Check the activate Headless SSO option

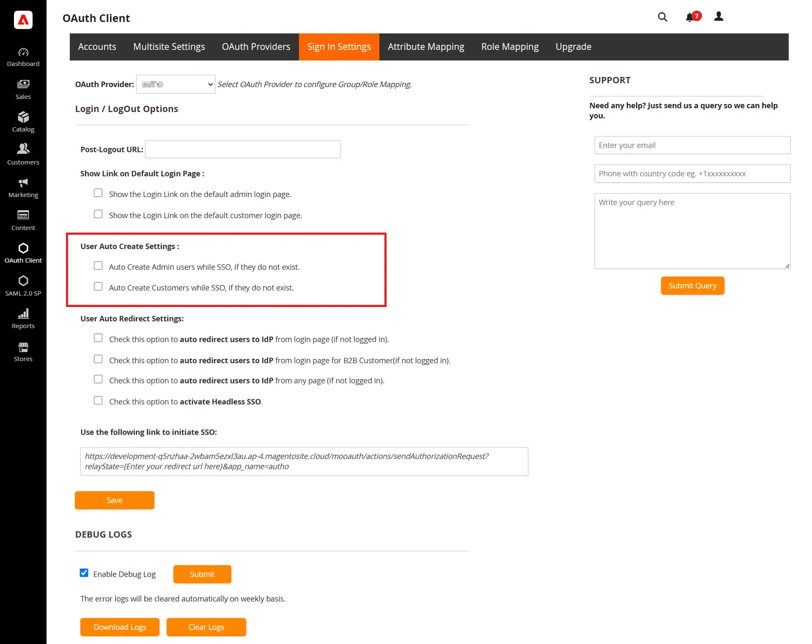[x=98, y=400]
